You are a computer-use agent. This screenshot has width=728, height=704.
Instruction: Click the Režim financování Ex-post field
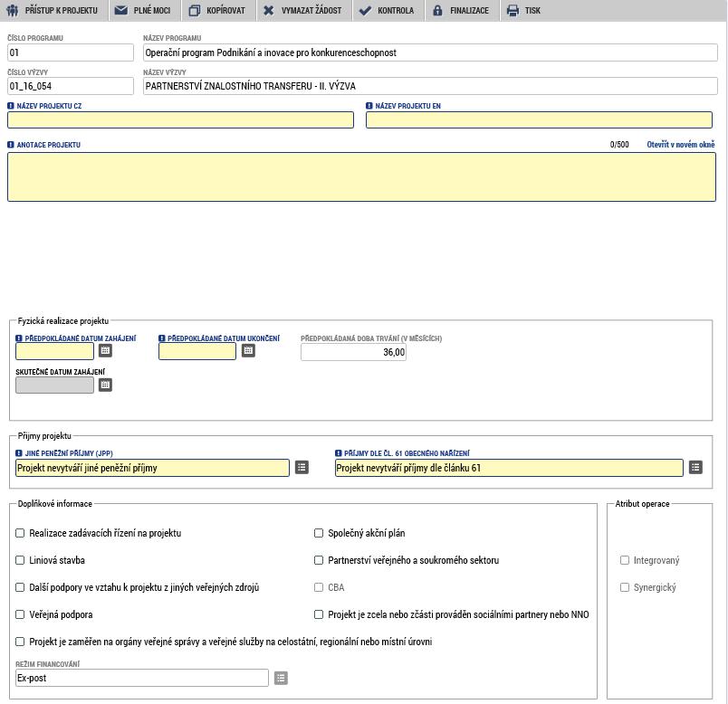click(x=142, y=678)
